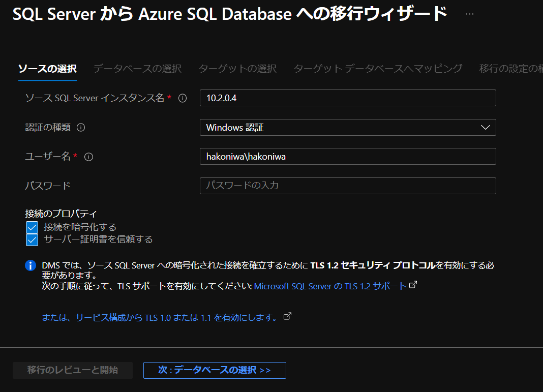Click the dropdown chevron on Windows 認証 field
543x392 pixels.
[487, 127]
